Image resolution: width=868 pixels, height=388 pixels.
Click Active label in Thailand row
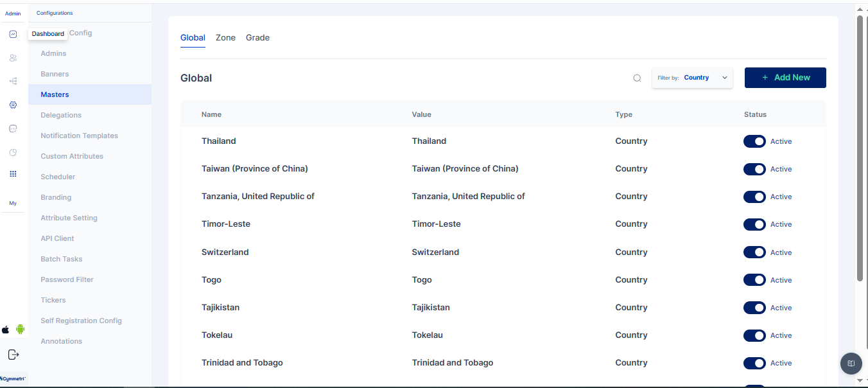coord(781,141)
